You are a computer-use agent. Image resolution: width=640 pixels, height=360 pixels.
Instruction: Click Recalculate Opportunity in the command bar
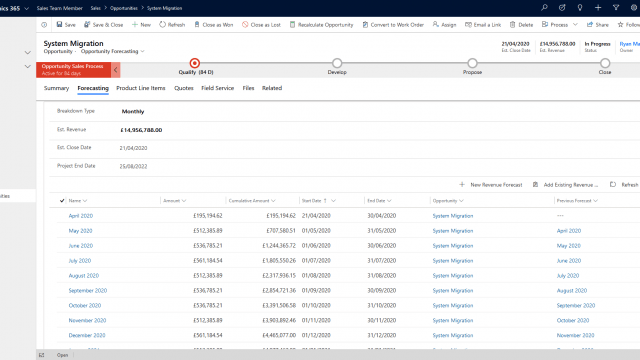point(322,25)
